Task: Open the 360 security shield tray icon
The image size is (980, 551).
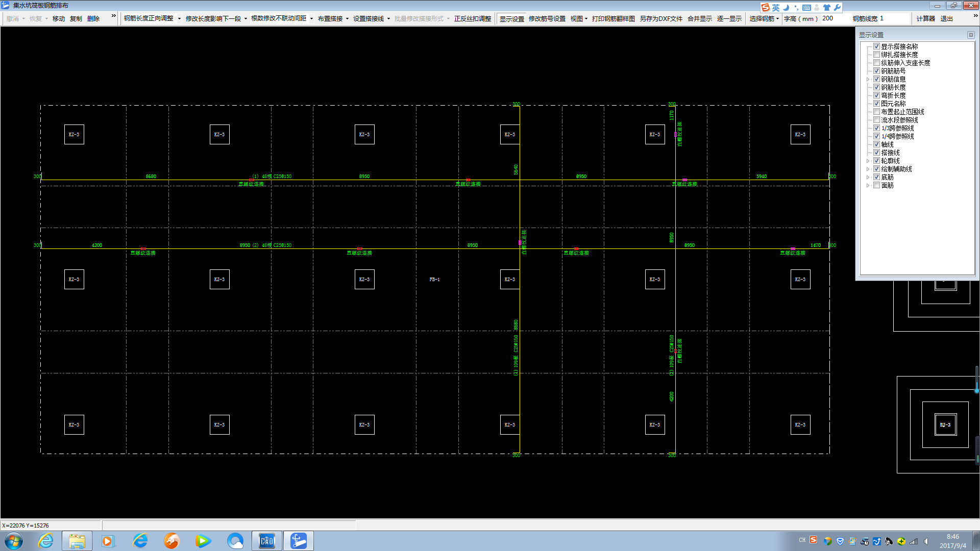Action: [840, 541]
